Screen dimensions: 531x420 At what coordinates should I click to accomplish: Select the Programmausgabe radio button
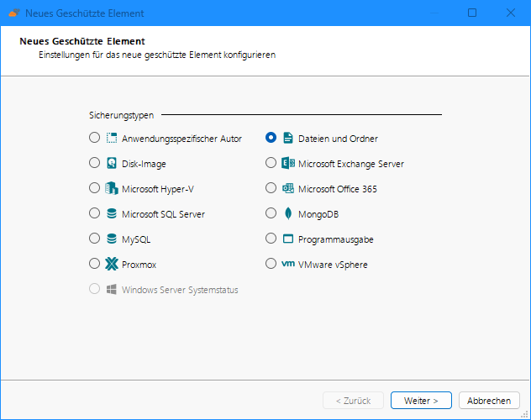point(271,239)
